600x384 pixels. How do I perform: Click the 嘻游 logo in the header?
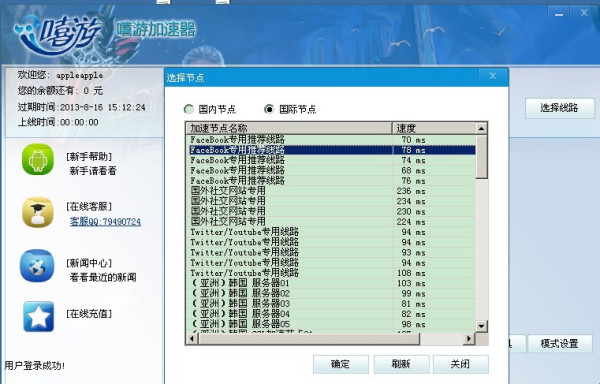point(57,35)
